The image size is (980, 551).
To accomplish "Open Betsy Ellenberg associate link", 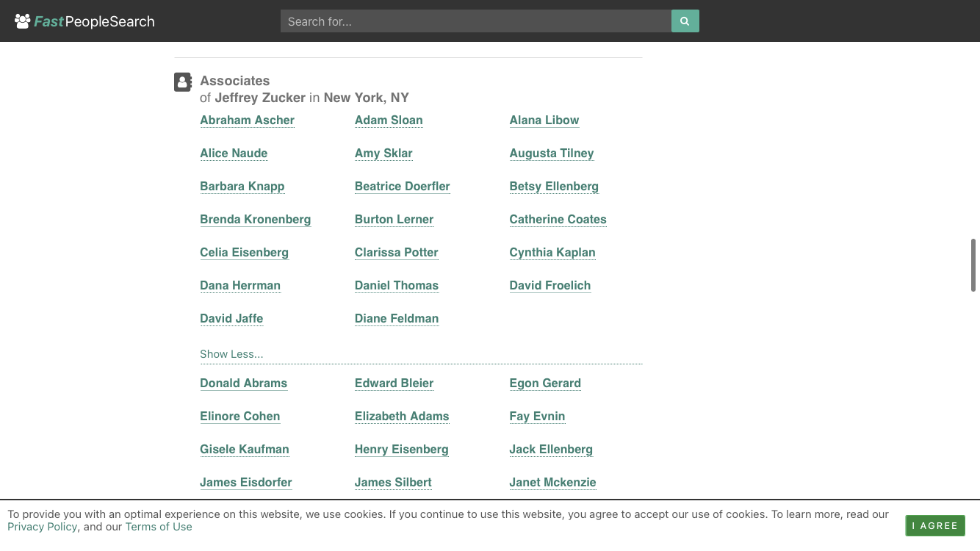I will click(x=554, y=186).
